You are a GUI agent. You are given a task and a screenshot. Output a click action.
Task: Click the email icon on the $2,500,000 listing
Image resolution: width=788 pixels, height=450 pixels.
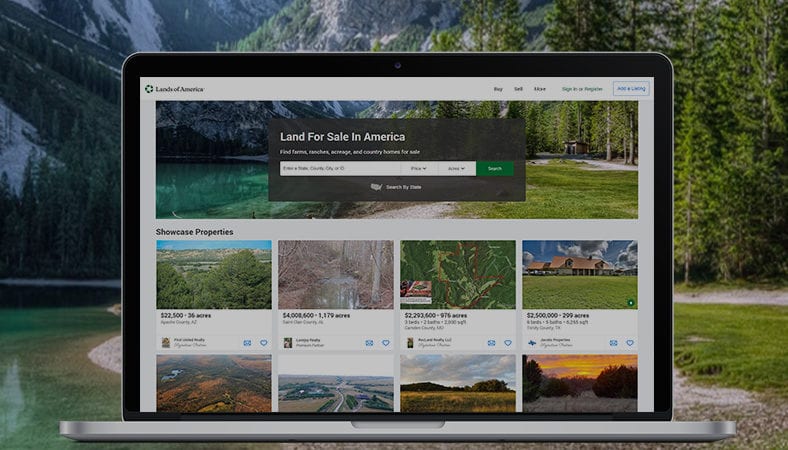pyautogui.click(x=613, y=343)
